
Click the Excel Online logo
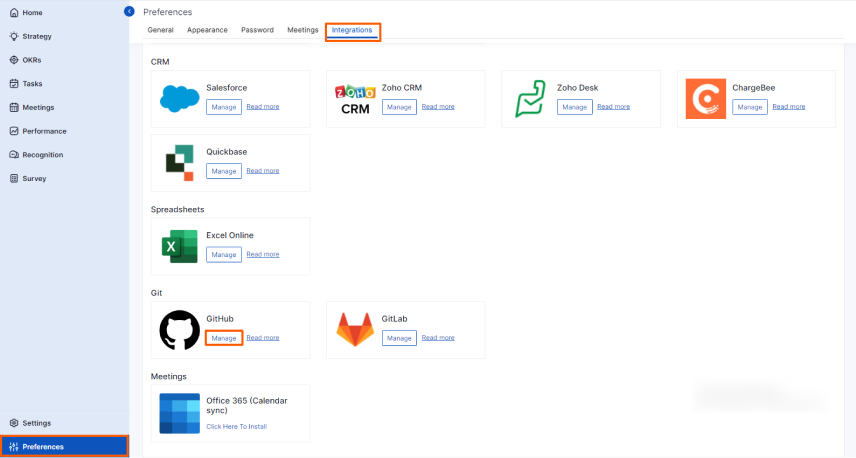pos(180,247)
